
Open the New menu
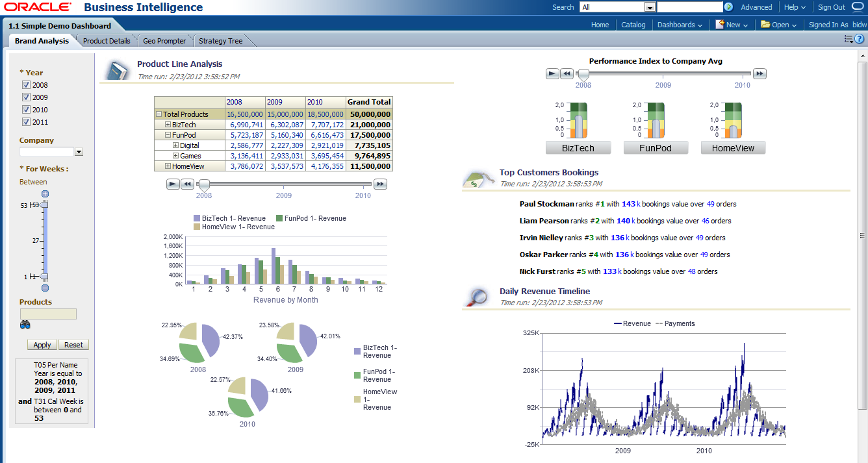pyautogui.click(x=732, y=25)
